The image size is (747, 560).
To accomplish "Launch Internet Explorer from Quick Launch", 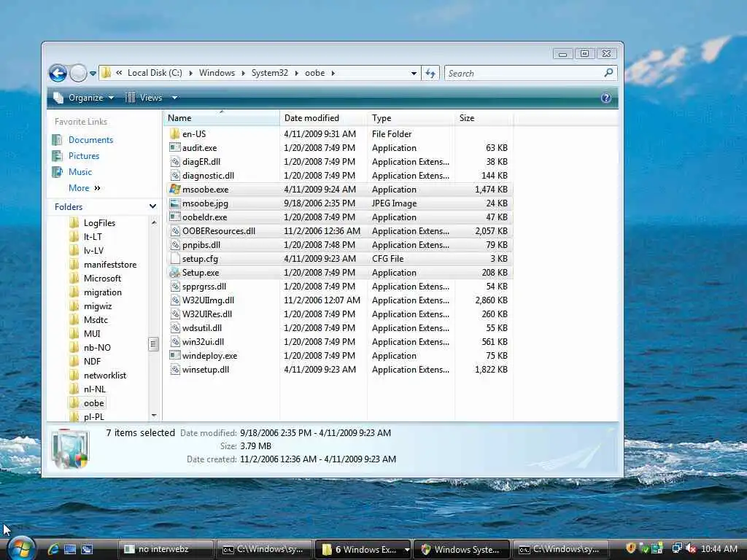I will click(53, 549).
